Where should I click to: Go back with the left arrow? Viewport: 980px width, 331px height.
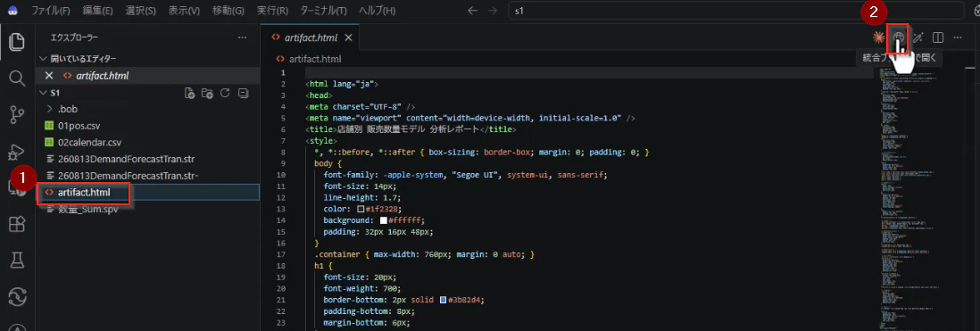pos(473,11)
